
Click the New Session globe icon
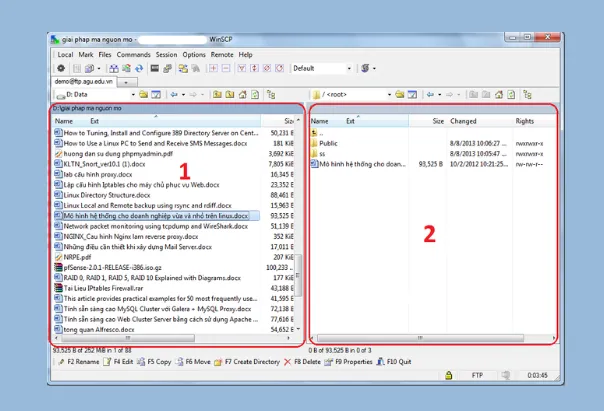[x=365, y=69]
